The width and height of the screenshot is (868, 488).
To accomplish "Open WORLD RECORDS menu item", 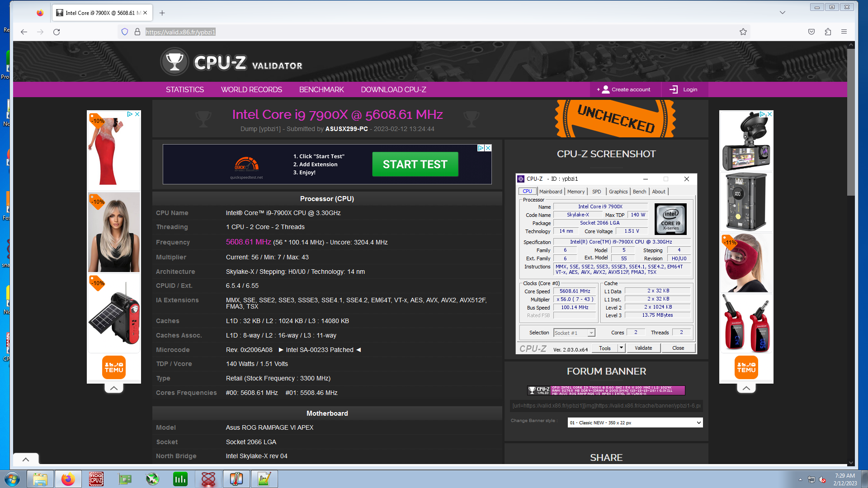I will 251,89.
